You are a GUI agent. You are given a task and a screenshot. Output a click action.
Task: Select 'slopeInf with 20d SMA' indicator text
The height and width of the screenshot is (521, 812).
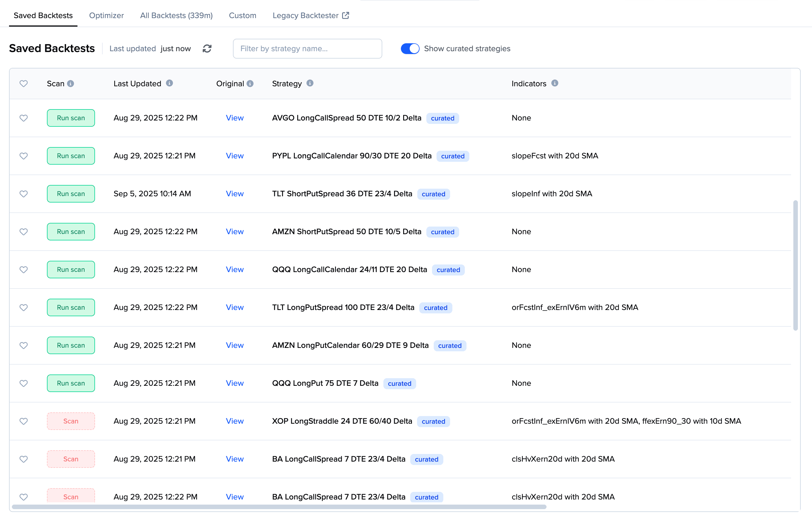(552, 194)
